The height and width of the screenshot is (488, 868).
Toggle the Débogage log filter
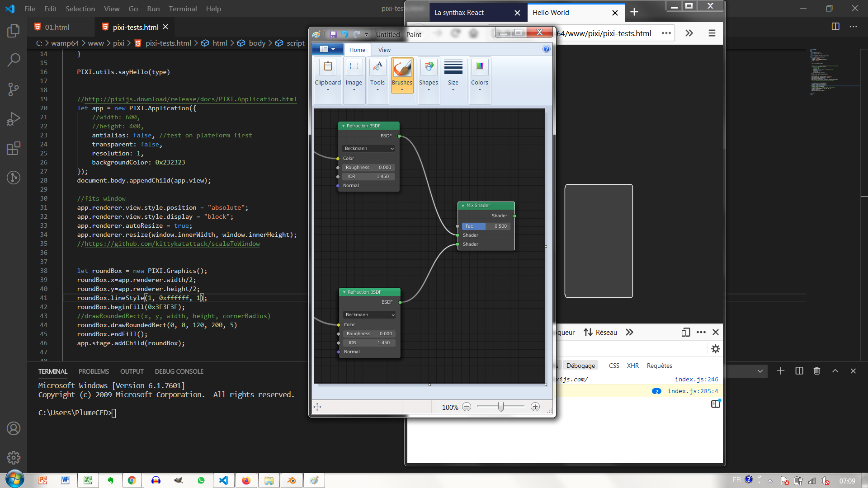click(580, 366)
